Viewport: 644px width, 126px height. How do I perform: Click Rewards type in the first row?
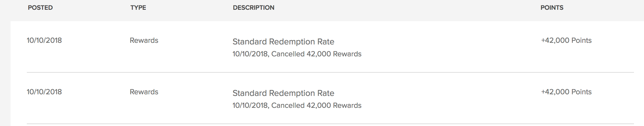tap(144, 40)
